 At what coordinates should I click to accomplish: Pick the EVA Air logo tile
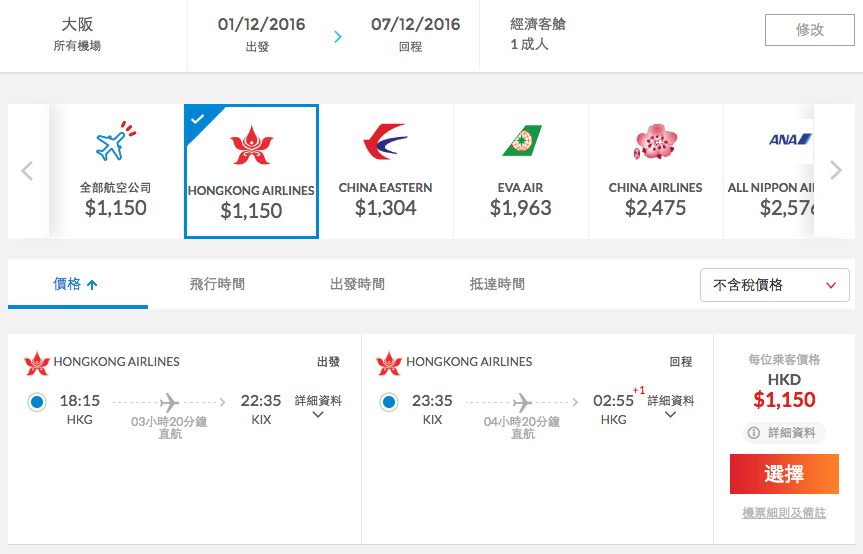(521, 171)
